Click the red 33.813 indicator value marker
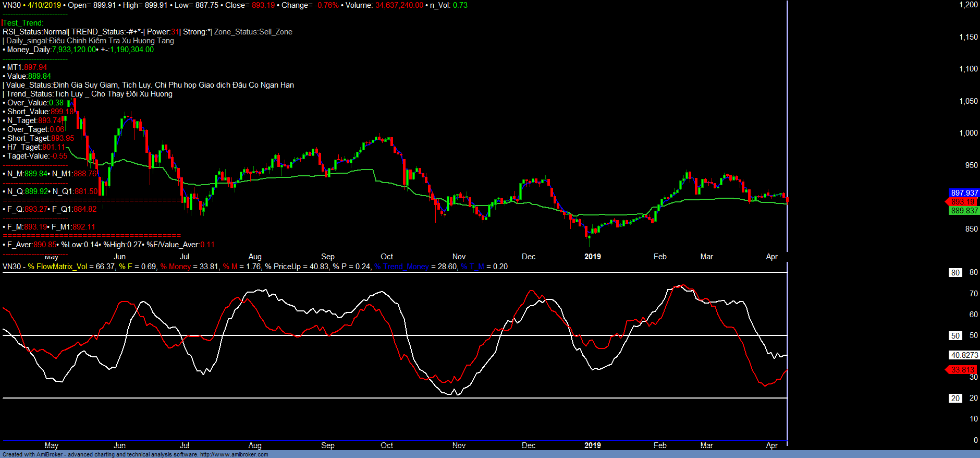The width and height of the screenshot is (980, 458). 963,370
